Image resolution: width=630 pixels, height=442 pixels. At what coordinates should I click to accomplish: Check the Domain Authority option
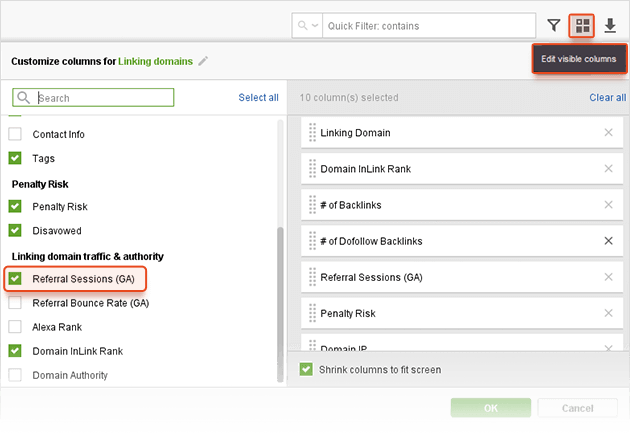click(15, 375)
